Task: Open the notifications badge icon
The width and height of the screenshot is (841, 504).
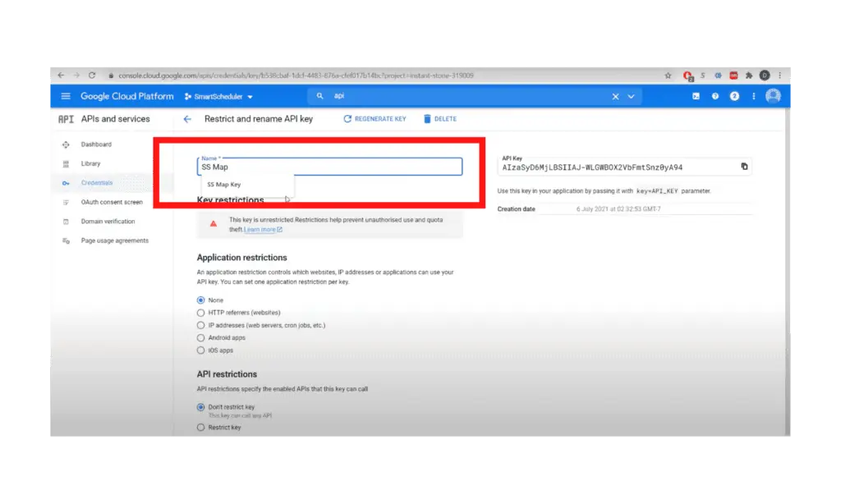Action: 734,97
